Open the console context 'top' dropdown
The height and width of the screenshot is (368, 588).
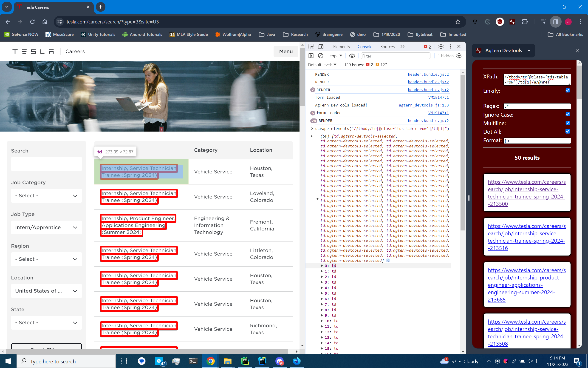coord(336,56)
